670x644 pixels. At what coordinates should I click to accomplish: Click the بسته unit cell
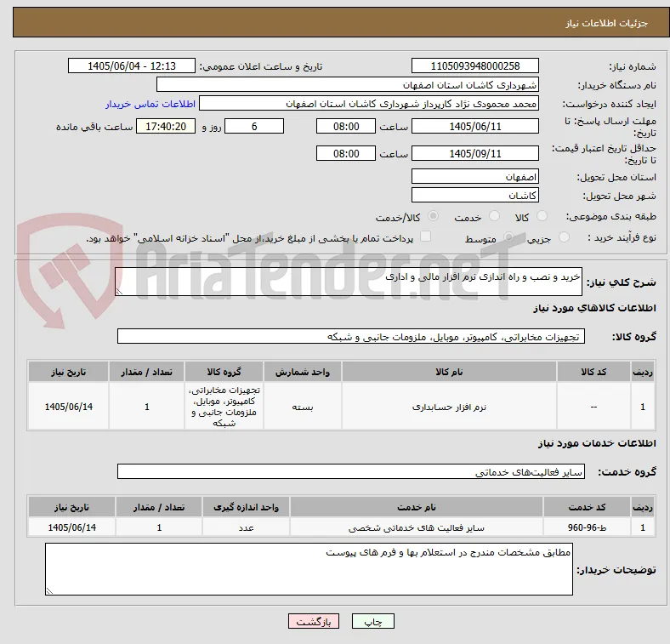click(303, 407)
